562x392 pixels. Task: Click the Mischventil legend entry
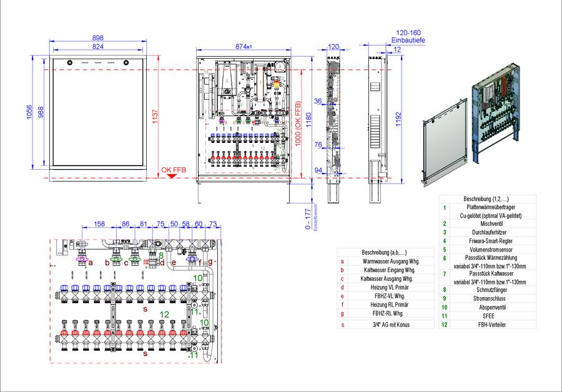491,223
